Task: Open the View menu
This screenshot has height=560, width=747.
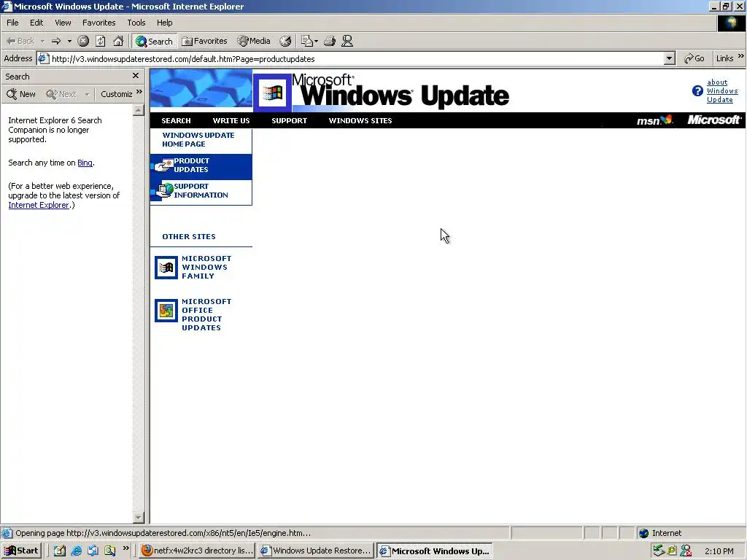Action: coord(63,23)
